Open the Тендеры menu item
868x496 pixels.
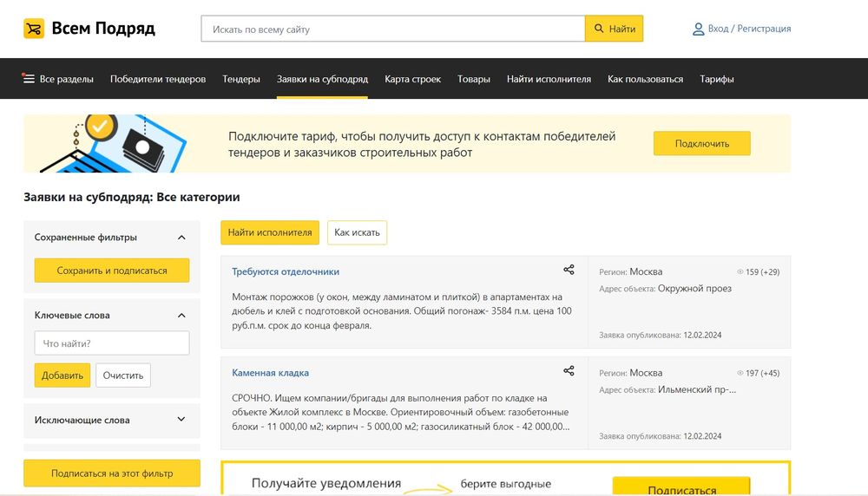tap(241, 79)
